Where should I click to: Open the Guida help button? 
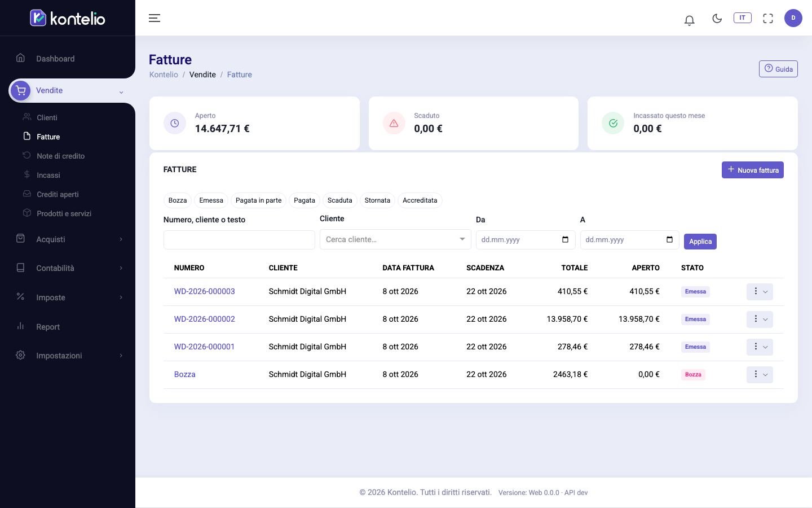coord(778,69)
